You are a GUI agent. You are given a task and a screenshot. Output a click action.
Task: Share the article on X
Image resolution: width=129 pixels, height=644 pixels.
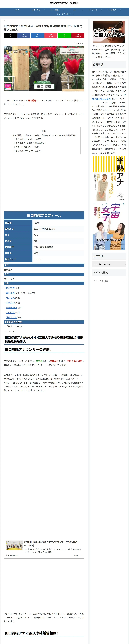10,36
